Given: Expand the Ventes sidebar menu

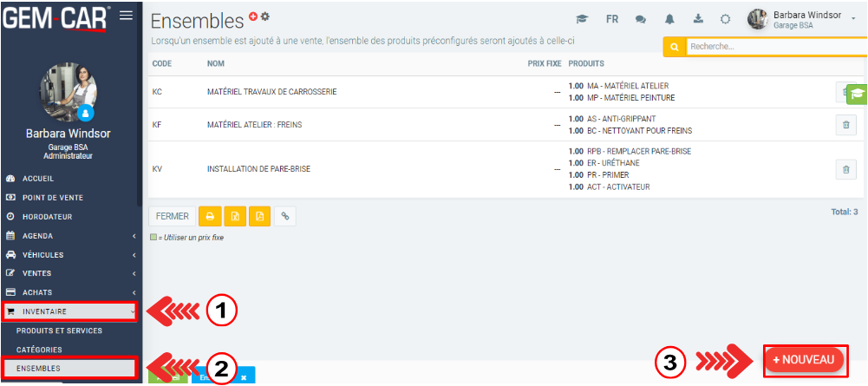Looking at the screenshot, I should pos(69,273).
